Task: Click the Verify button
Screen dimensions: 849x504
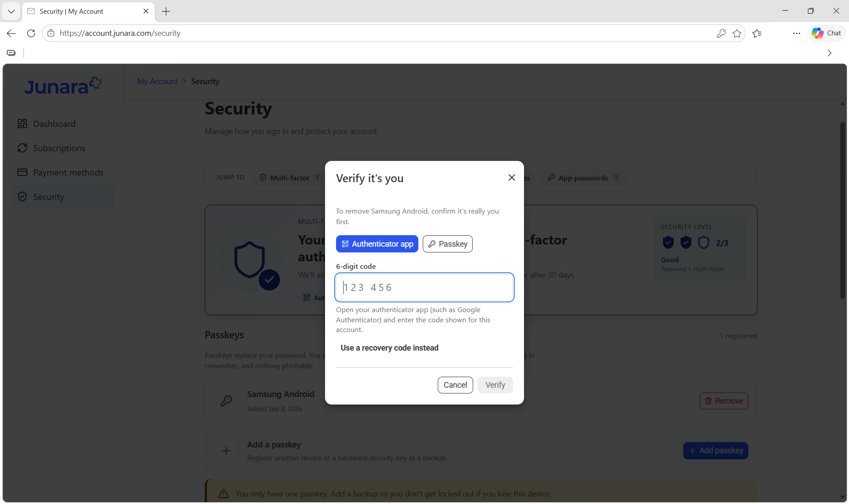Action: point(495,385)
